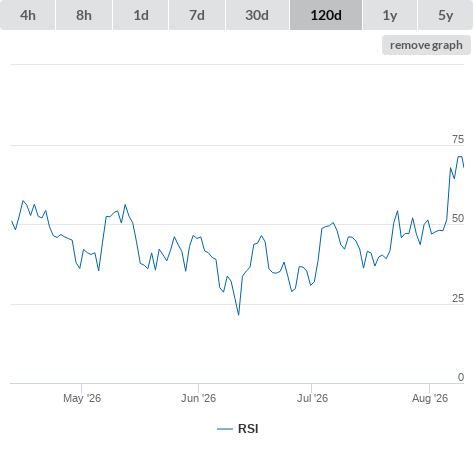
Task: Click the 75 y-axis level label
Action: pyautogui.click(x=458, y=139)
